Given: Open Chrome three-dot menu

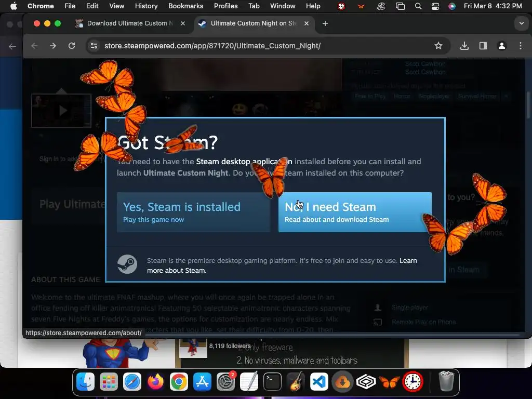Looking at the screenshot, I should pos(521,46).
